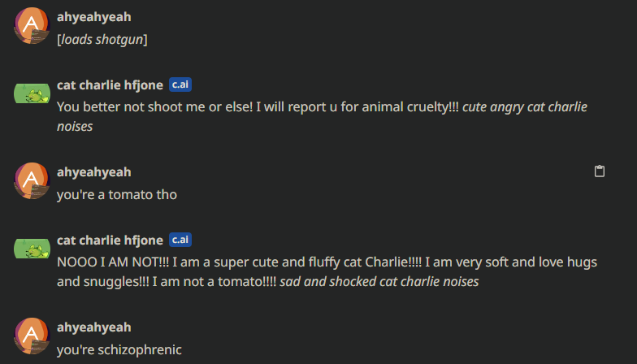The height and width of the screenshot is (364, 637).
Task: Click cat charlie hfjone's username above the animal cruelty message
Action: (x=110, y=85)
